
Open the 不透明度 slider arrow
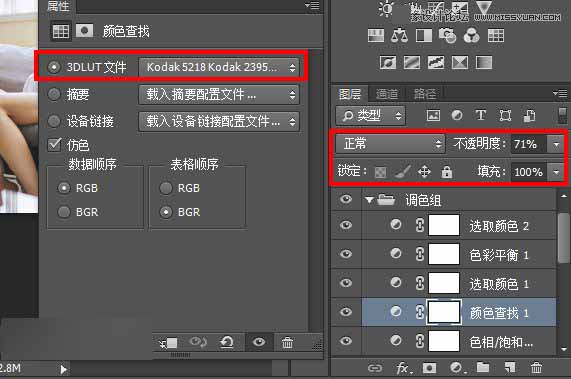556,144
